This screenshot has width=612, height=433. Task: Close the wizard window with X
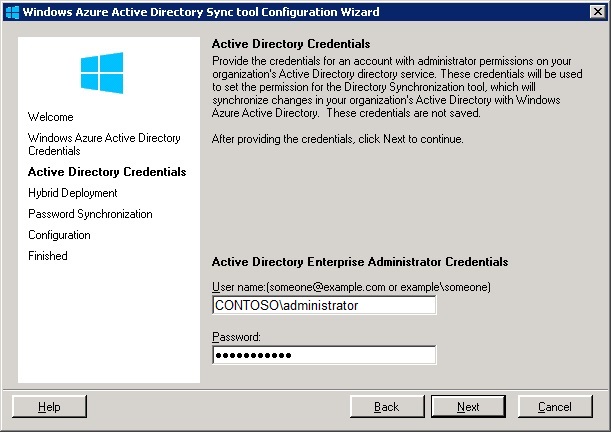tap(598, 12)
